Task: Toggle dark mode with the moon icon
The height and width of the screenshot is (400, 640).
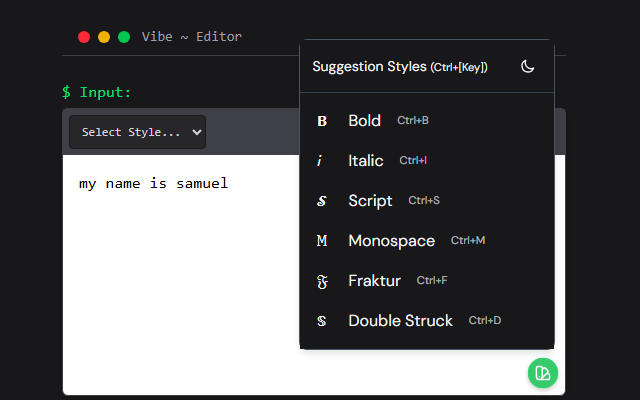Action: pos(528,67)
